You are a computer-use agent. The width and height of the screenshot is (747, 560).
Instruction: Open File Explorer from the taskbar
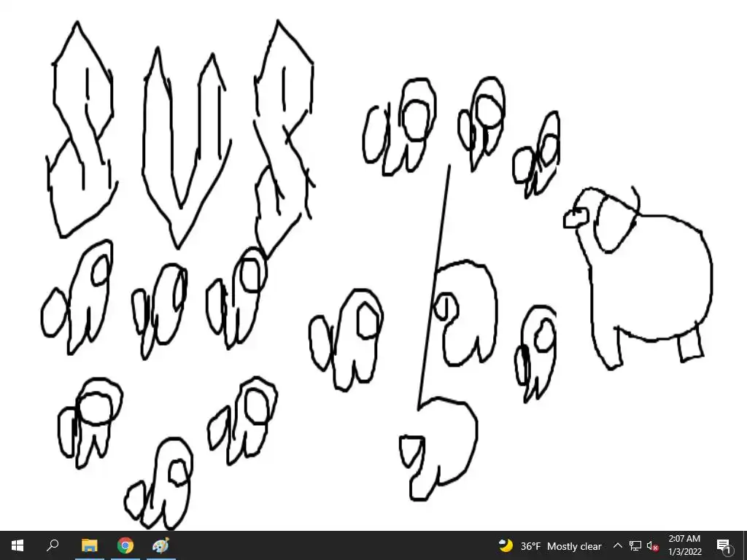click(89, 545)
